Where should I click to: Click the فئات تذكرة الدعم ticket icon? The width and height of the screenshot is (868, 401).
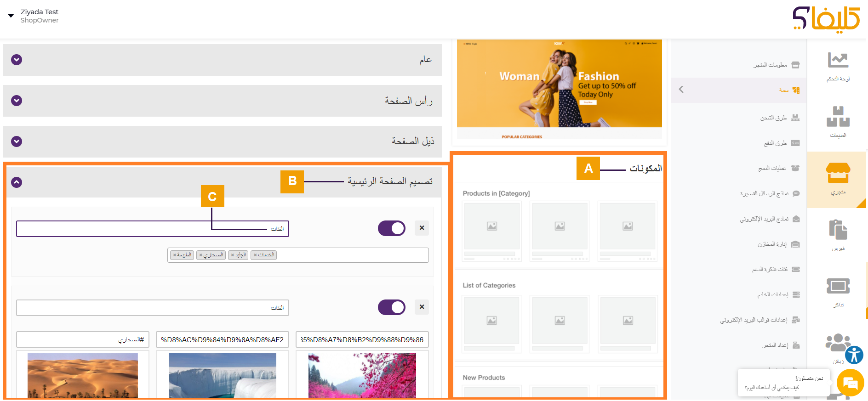click(x=796, y=270)
